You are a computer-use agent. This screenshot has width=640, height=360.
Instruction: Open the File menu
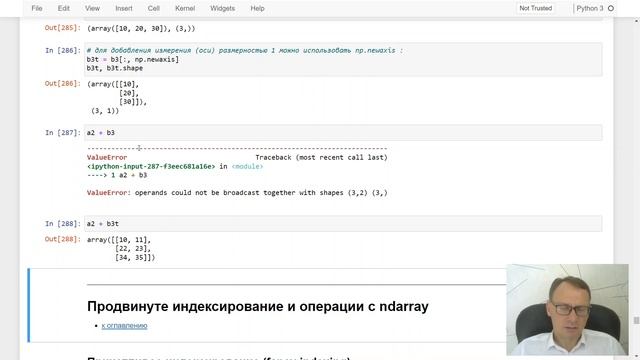pyautogui.click(x=37, y=8)
